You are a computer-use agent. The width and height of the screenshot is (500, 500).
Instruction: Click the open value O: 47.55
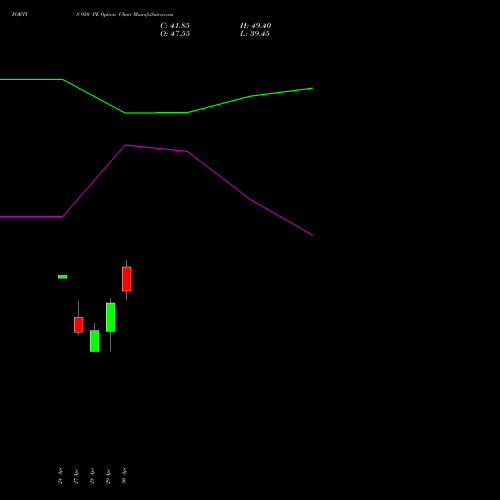(x=175, y=34)
